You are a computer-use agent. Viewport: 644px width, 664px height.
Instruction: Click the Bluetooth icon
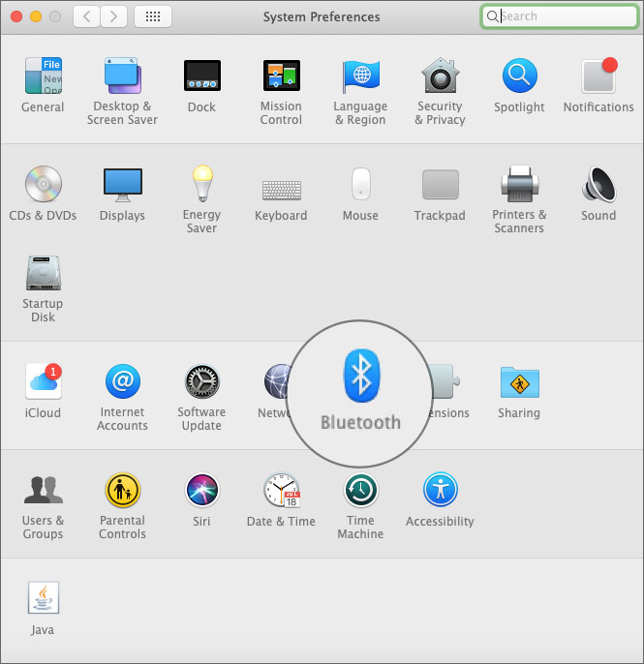tap(361, 376)
